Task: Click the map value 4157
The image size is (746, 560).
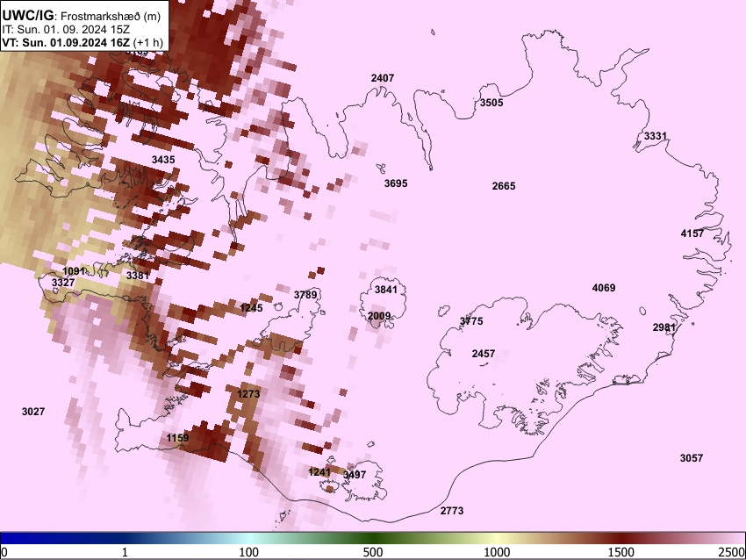Action: [x=692, y=233]
